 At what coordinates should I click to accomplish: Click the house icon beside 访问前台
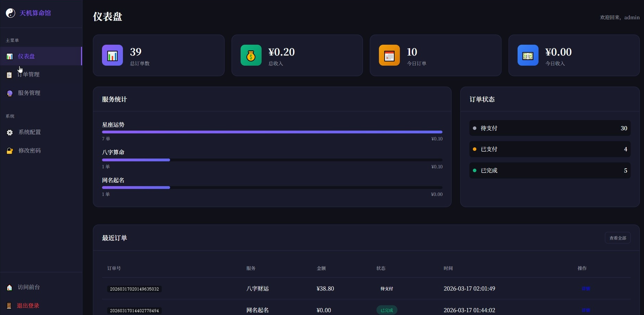tap(10, 287)
